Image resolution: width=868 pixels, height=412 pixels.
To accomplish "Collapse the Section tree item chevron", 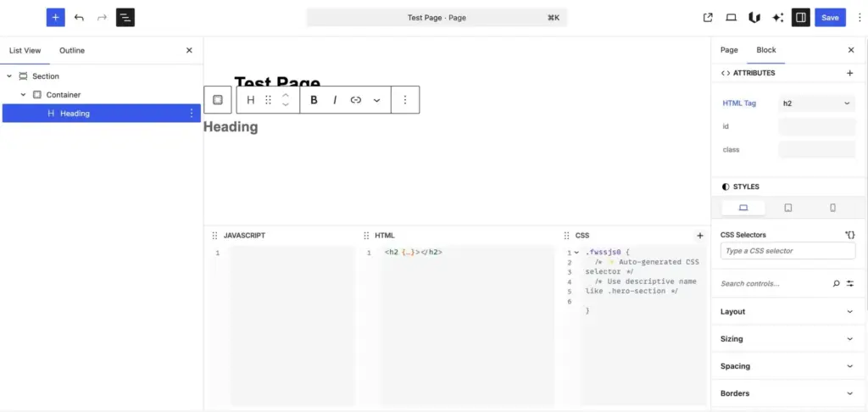I will [9, 75].
